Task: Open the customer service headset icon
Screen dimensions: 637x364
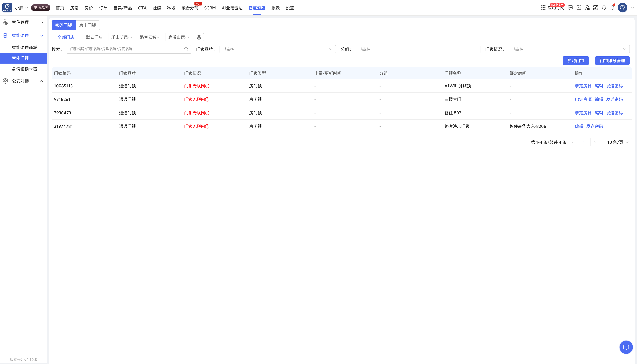Action: click(x=604, y=8)
